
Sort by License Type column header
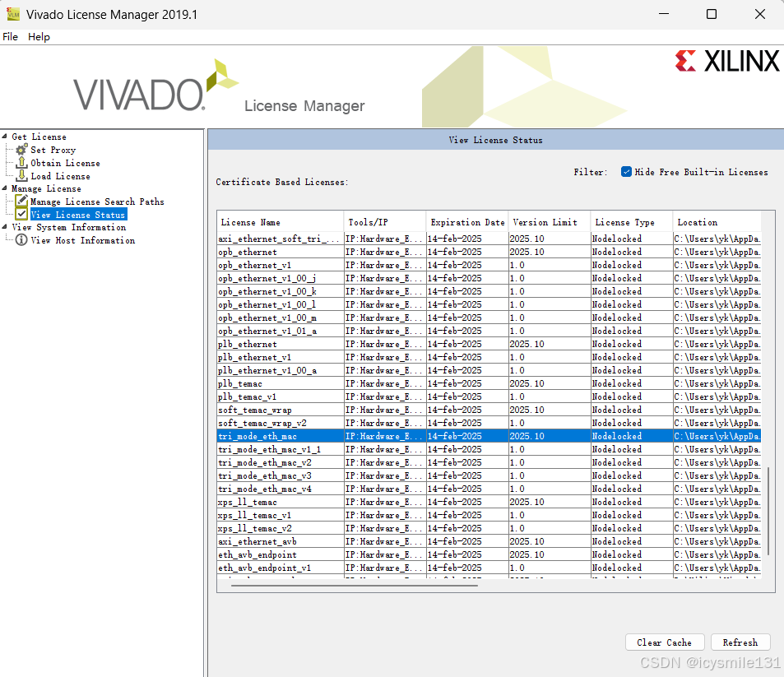click(x=632, y=222)
